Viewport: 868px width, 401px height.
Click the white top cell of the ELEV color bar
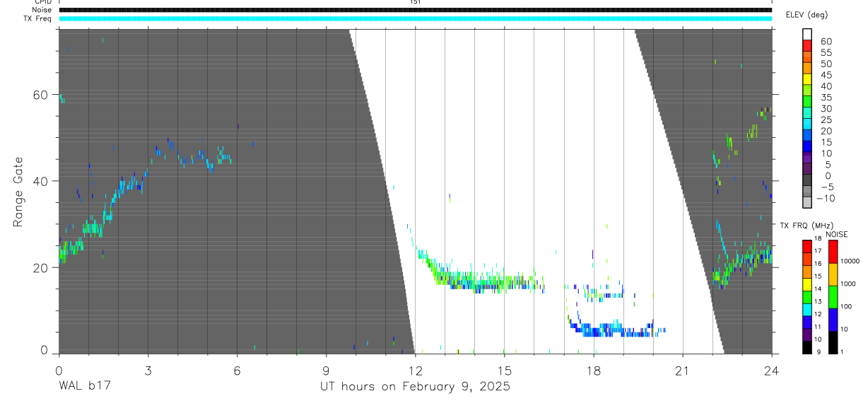[807, 35]
